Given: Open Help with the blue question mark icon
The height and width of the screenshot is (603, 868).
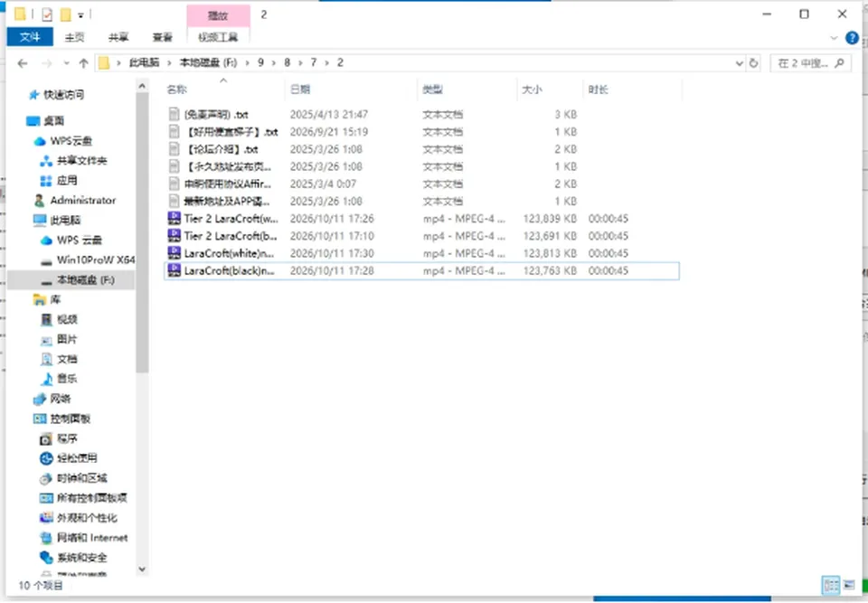Looking at the screenshot, I should (852, 38).
